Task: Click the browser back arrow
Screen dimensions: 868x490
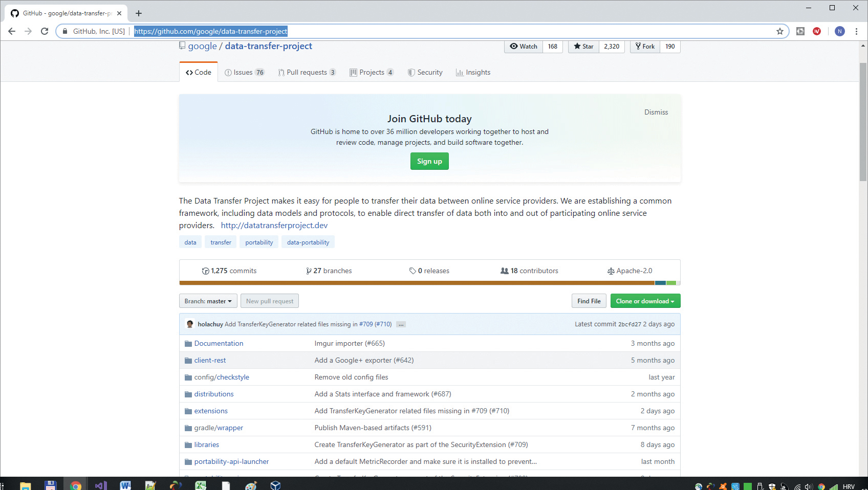Action: click(x=12, y=31)
